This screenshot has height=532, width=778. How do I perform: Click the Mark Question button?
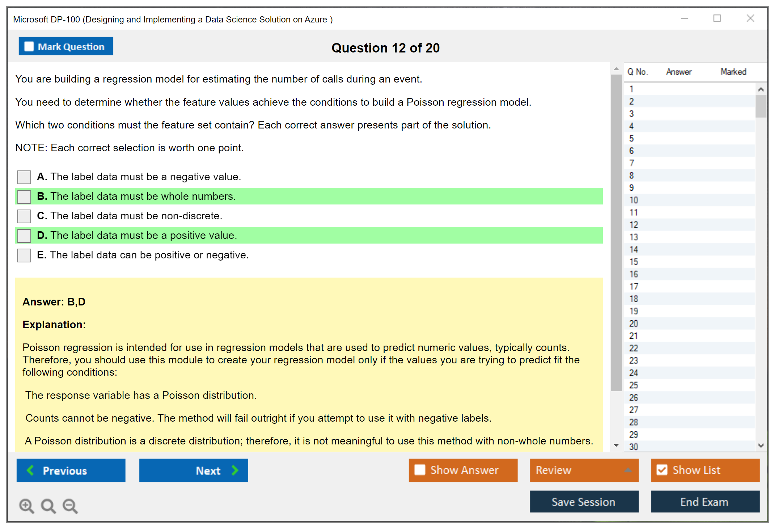66,46
